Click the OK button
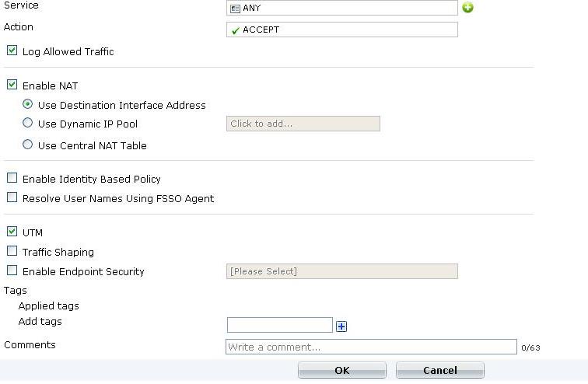The height and width of the screenshot is (384, 588). tap(342, 370)
